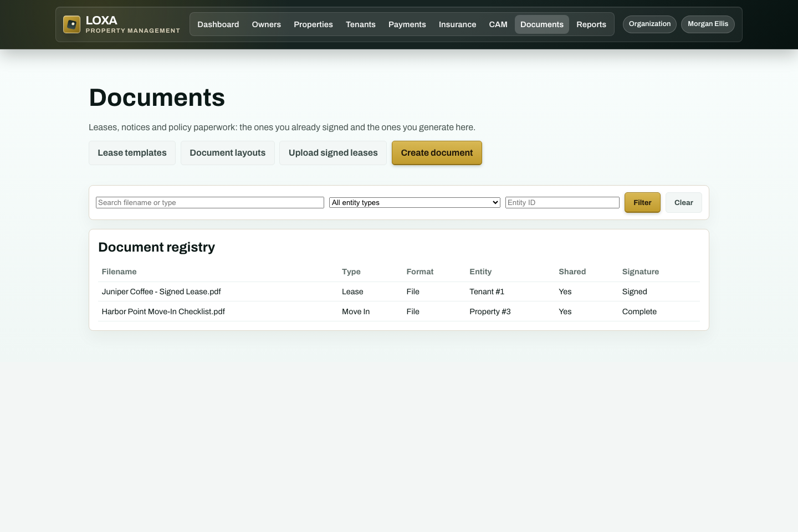Image resolution: width=798 pixels, height=532 pixels.
Task: Click Upload signed leases
Action: (333, 153)
